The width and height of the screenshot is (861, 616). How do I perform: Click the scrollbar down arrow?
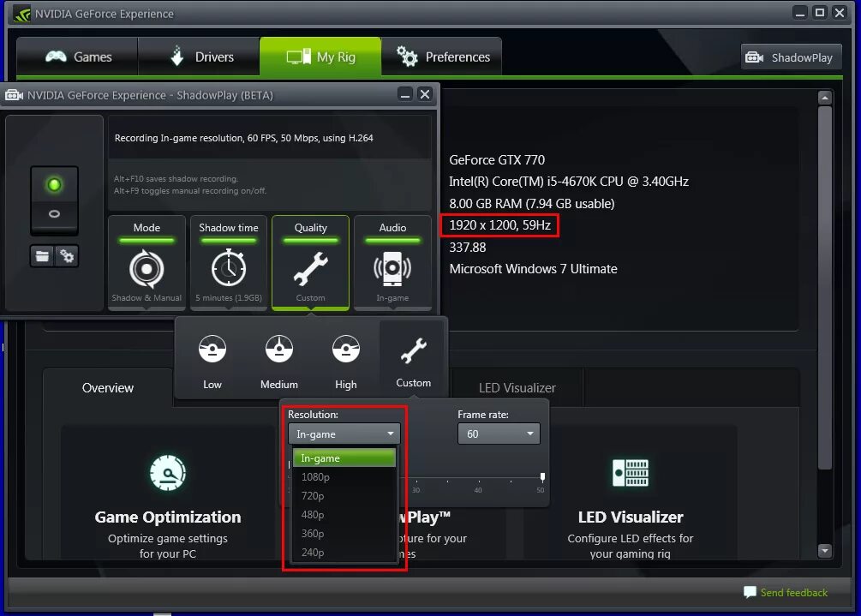click(x=824, y=550)
